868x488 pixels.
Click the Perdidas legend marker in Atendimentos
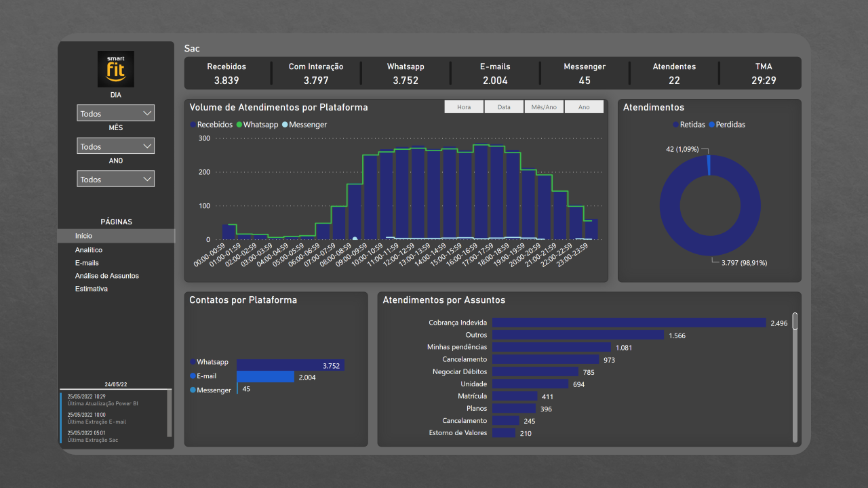pos(712,125)
